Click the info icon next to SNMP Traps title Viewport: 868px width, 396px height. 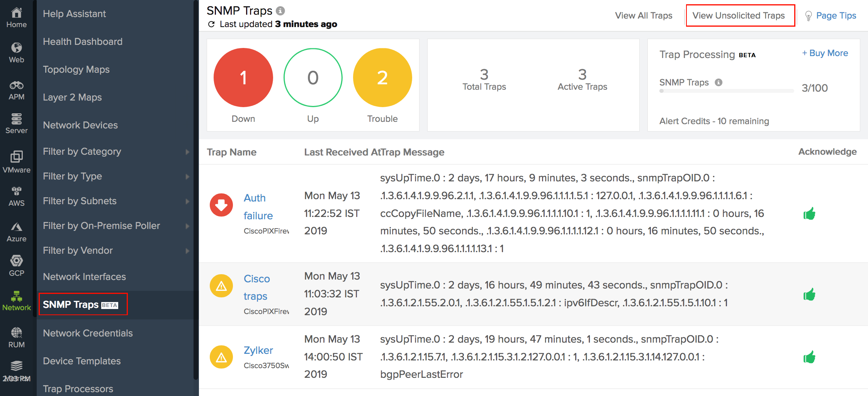point(280,11)
